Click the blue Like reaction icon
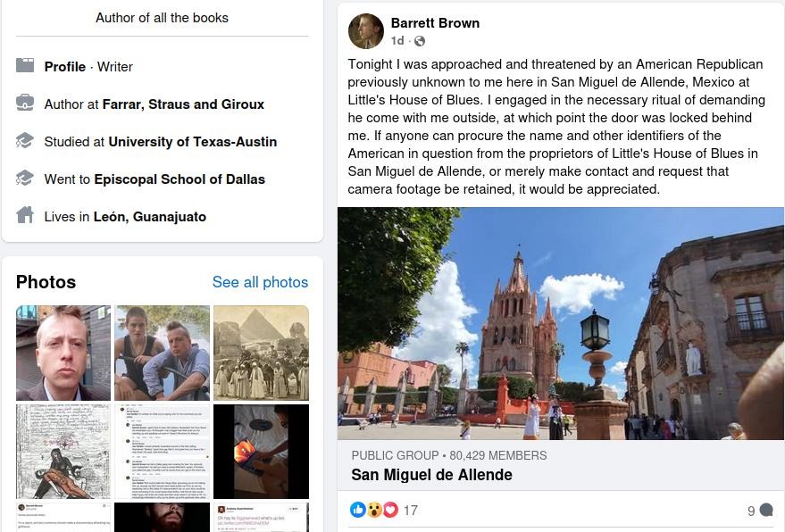The width and height of the screenshot is (785, 532). click(358, 510)
